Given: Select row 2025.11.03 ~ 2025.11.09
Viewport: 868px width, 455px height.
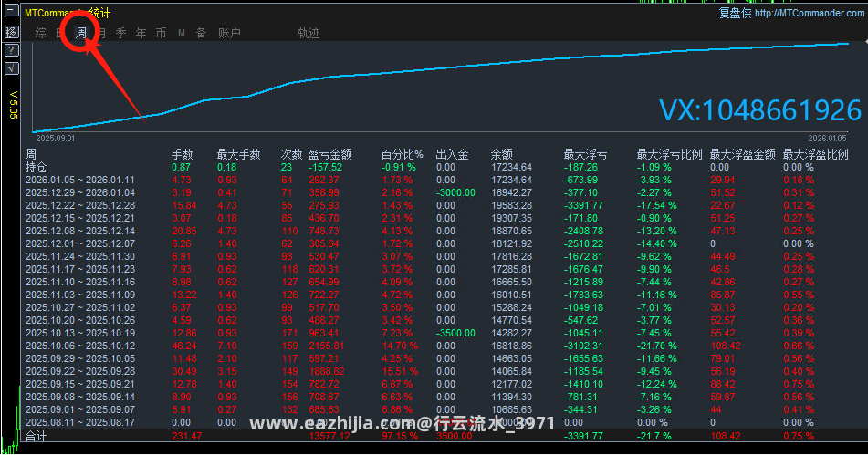Looking at the screenshot, I should click(x=79, y=295).
